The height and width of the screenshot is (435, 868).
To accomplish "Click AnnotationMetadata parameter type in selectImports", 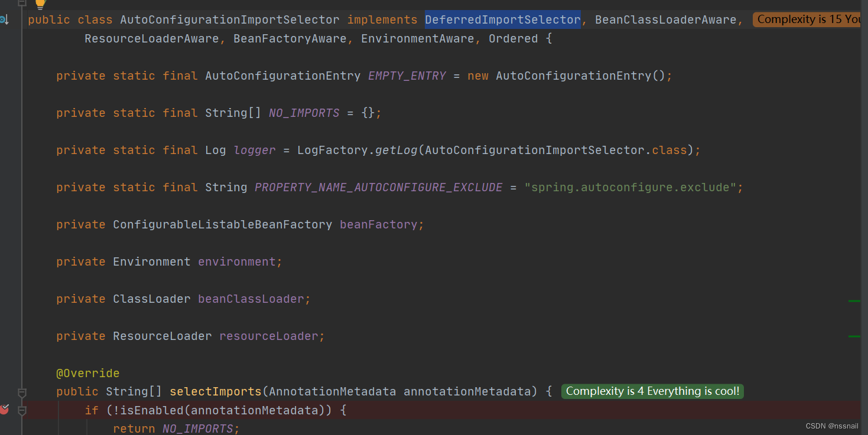I will click(x=333, y=391).
